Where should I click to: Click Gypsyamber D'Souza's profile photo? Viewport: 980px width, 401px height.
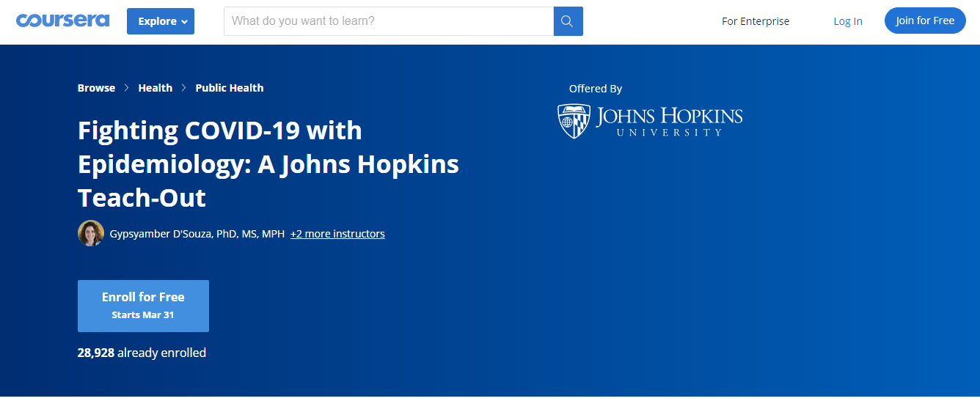pyautogui.click(x=90, y=234)
